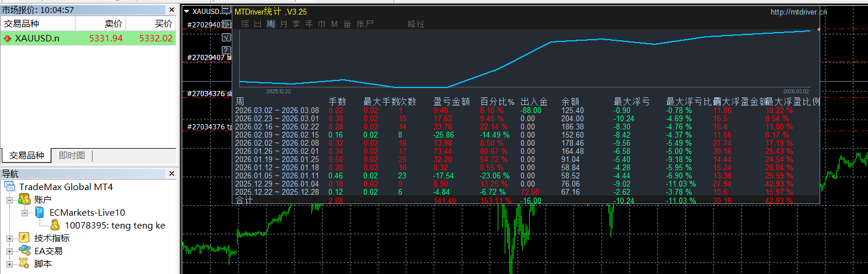This screenshot has height=274, width=868.
Task: Select the 币 symbol tab in MTDriver
Action: (x=321, y=24)
